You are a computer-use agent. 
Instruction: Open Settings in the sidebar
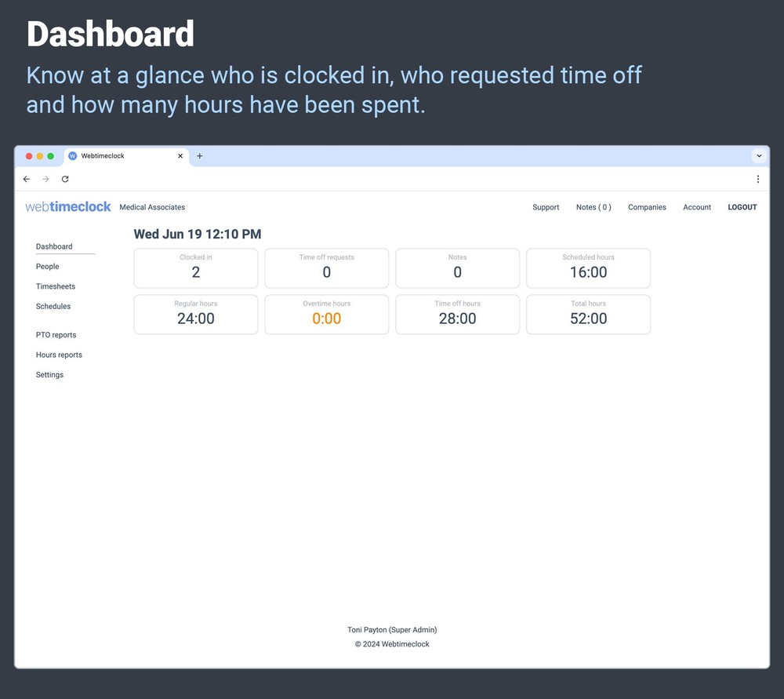(x=49, y=375)
